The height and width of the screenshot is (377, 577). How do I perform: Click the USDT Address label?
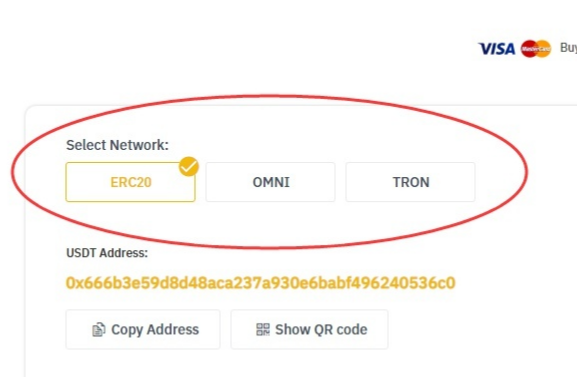tap(107, 253)
